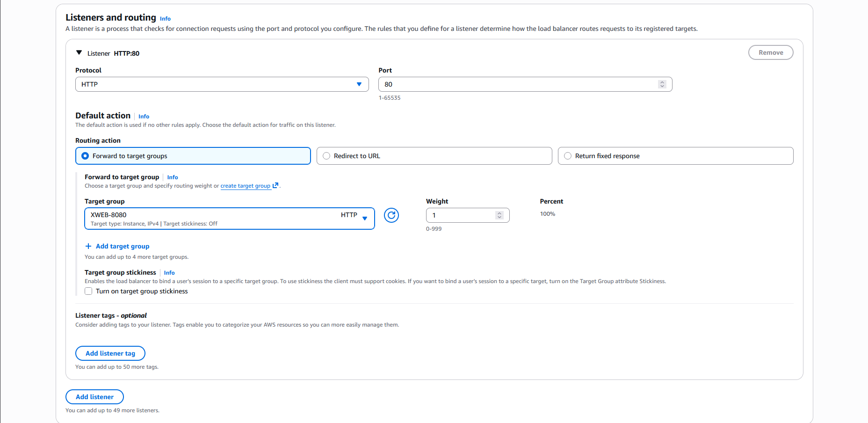
Task: Select the Redirect to URL routing action
Action: tap(326, 156)
